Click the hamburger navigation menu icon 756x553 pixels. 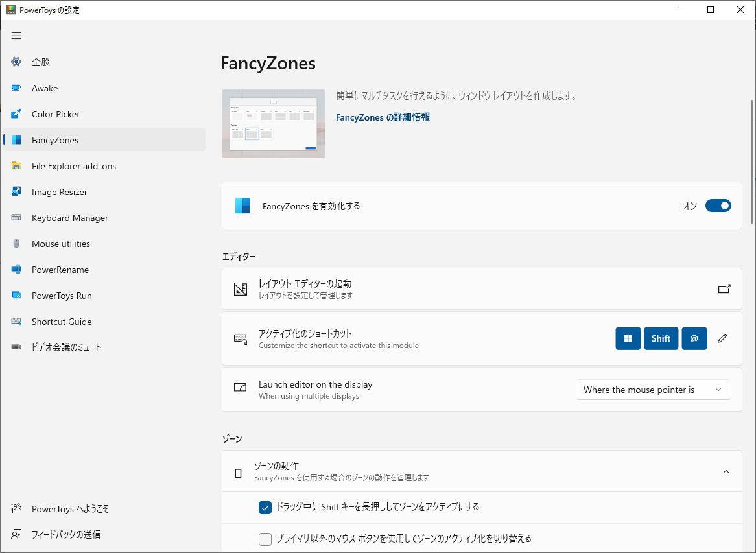click(x=16, y=36)
